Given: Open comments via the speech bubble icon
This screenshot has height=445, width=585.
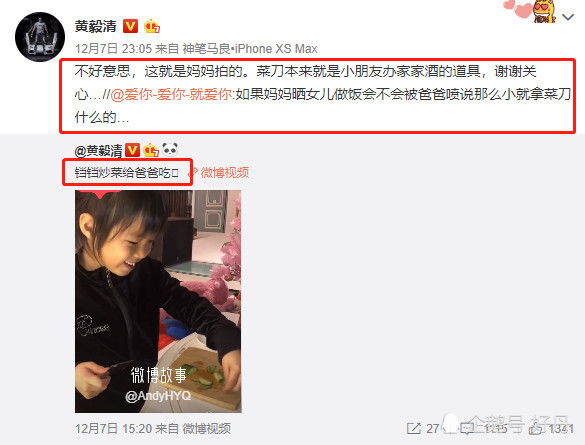Looking at the screenshot, I should 467,429.
